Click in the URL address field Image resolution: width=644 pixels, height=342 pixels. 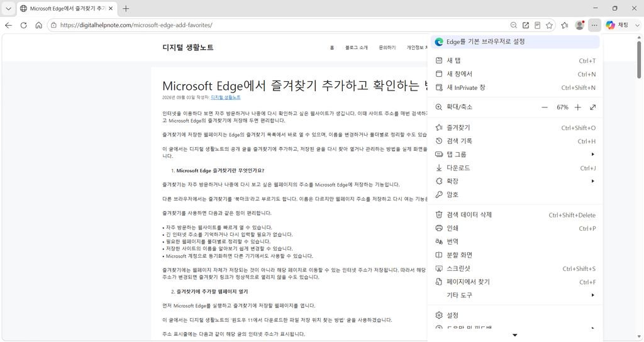point(284,25)
